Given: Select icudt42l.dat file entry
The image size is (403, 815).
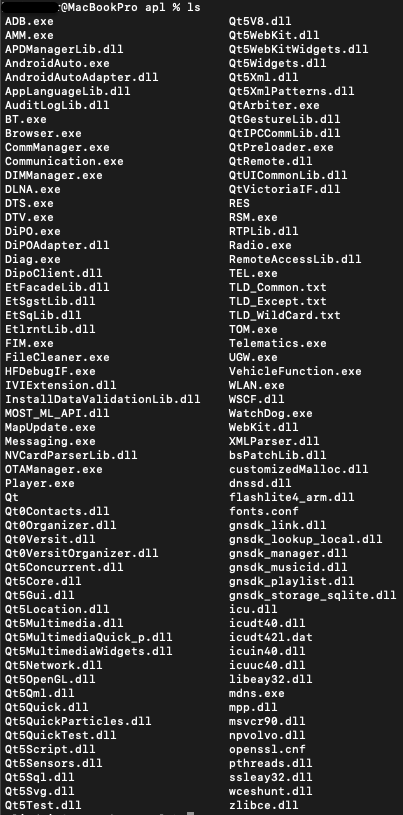Looking at the screenshot, I should coord(270,637).
